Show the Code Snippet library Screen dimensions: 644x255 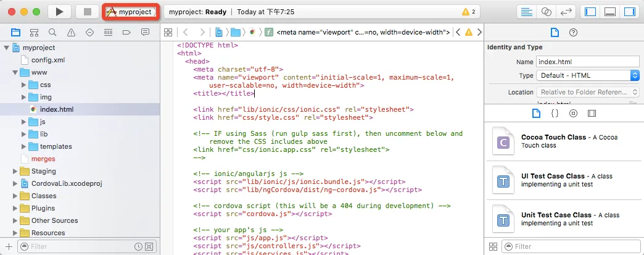pos(555,113)
